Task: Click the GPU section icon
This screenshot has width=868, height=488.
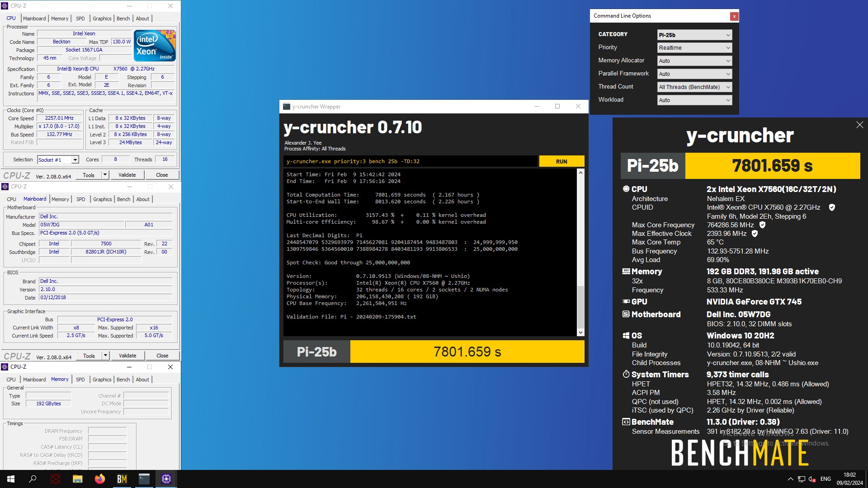Action: click(626, 301)
